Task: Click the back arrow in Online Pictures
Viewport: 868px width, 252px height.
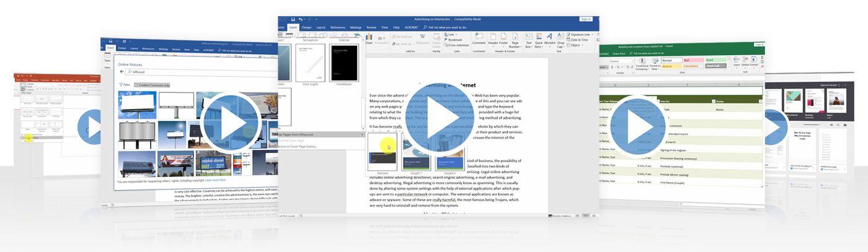Action: pos(122,72)
